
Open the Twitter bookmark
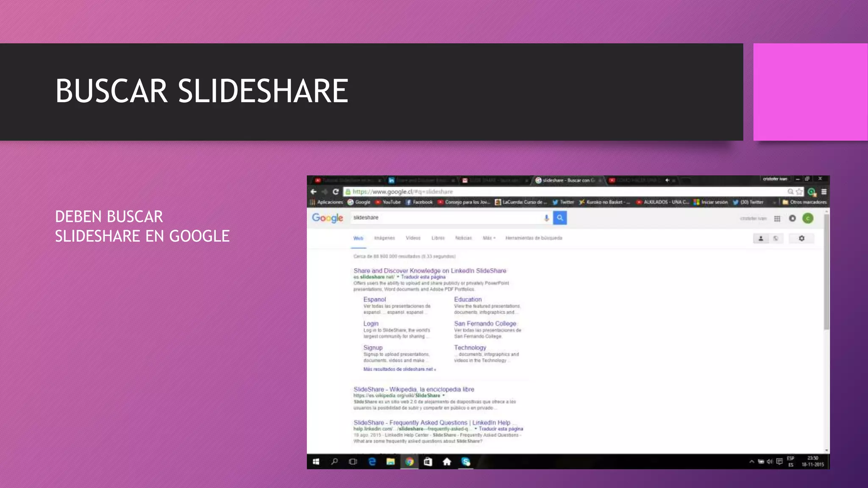563,202
